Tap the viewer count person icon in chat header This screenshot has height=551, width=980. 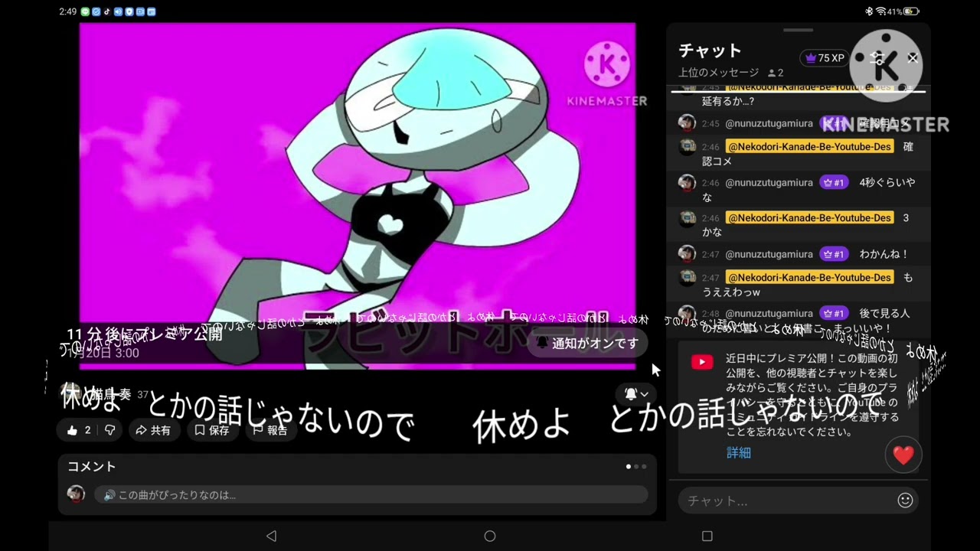coord(772,73)
